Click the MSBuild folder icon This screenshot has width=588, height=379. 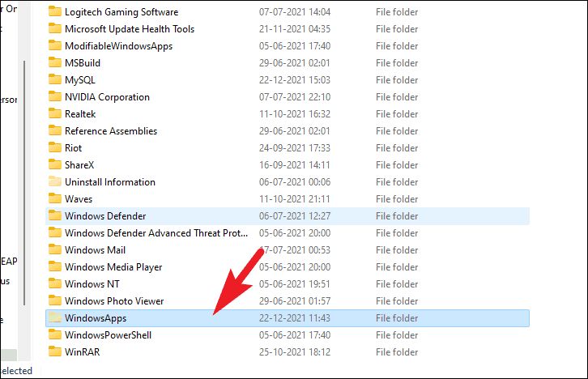click(x=55, y=62)
